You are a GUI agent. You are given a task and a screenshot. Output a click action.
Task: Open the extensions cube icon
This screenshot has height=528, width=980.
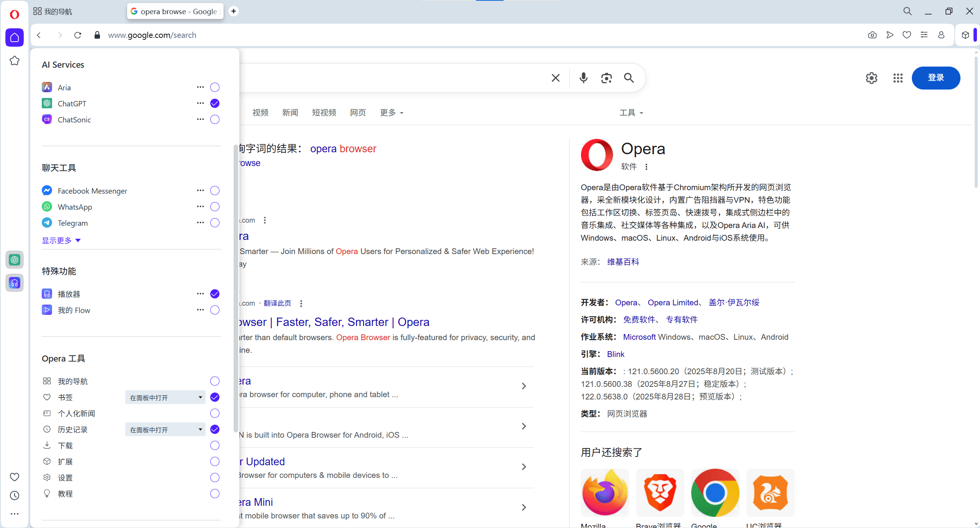(x=965, y=35)
